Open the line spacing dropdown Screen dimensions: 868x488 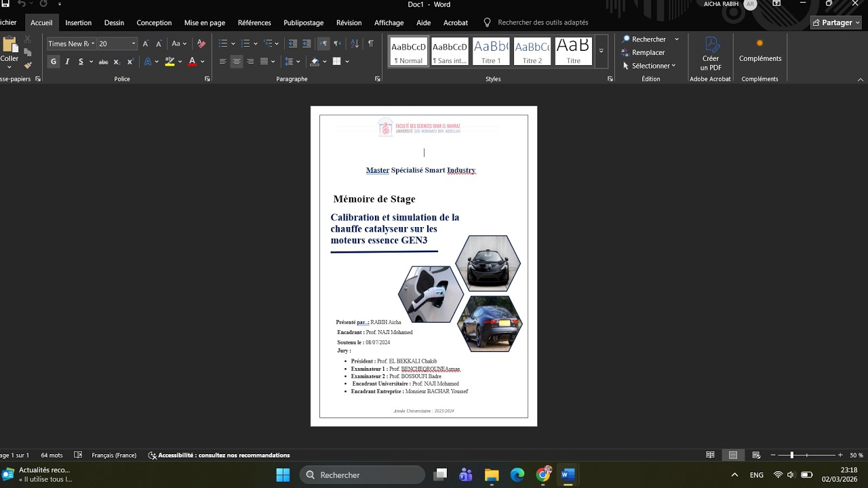point(292,62)
